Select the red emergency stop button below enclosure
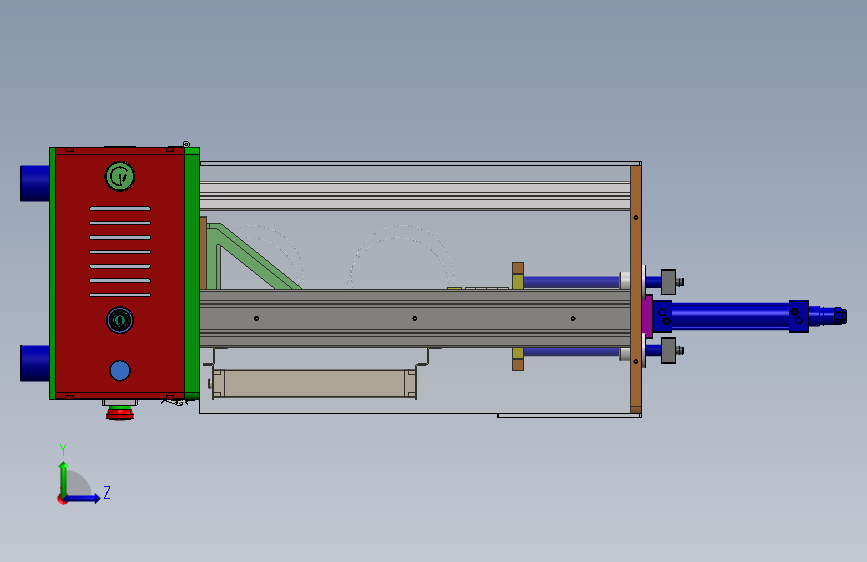The width and height of the screenshot is (867, 562). pos(120,412)
